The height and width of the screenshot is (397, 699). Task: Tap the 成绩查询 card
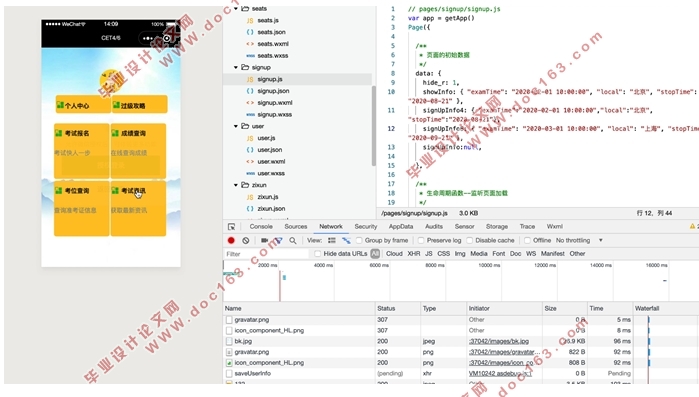(x=138, y=151)
